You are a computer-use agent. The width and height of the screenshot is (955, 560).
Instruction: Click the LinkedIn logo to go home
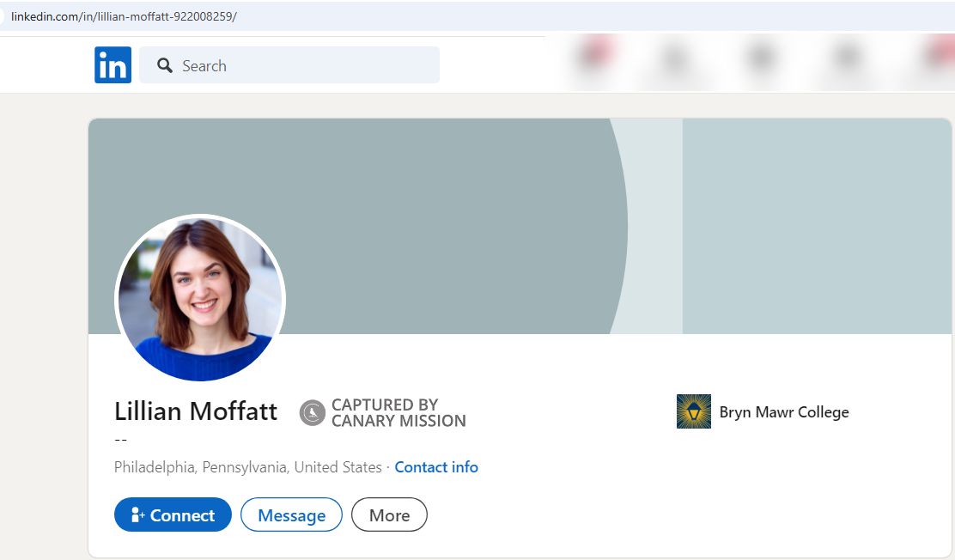pyautogui.click(x=113, y=65)
